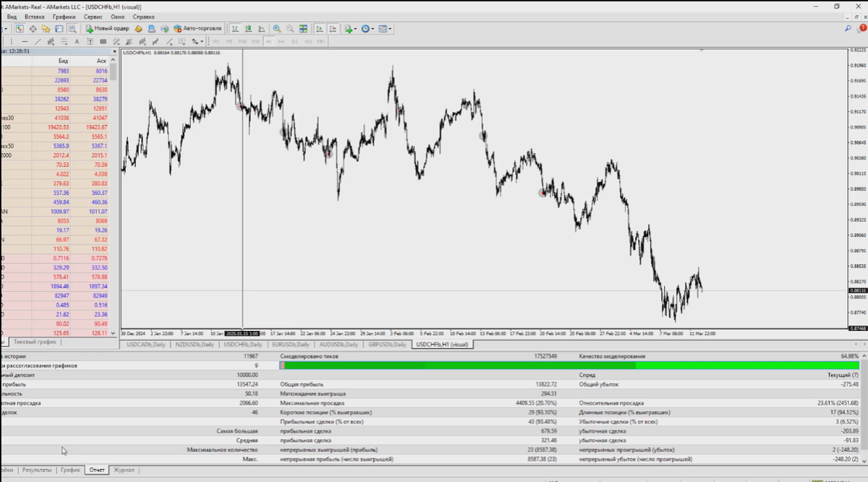
Task: Click the Tile Windows icon
Action: 303,29
